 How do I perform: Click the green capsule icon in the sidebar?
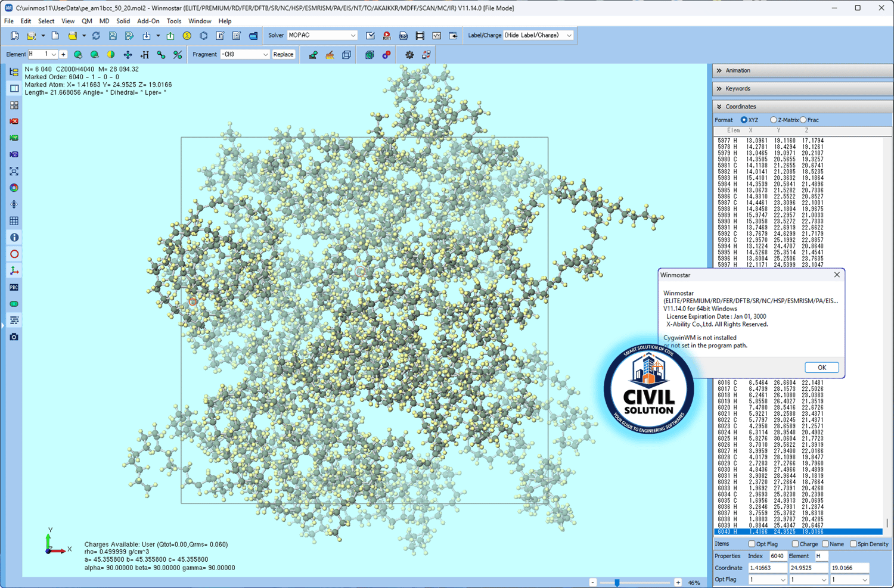[14, 304]
